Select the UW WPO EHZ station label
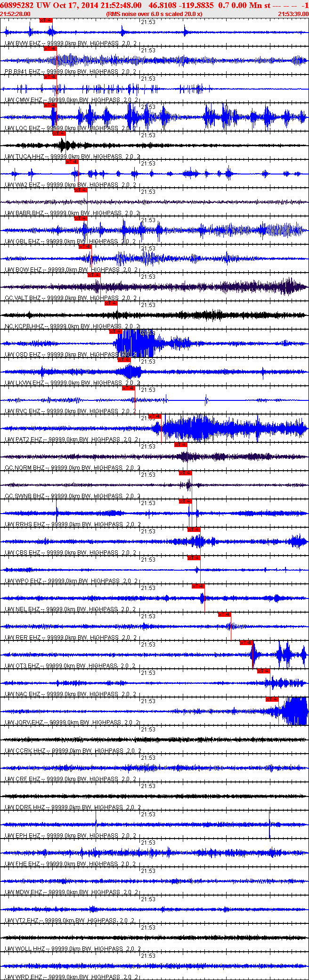The image size is (309, 980). (71, 581)
